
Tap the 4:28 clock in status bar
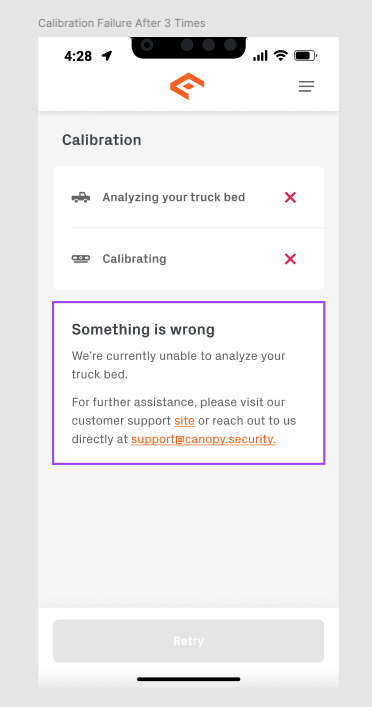coord(78,56)
